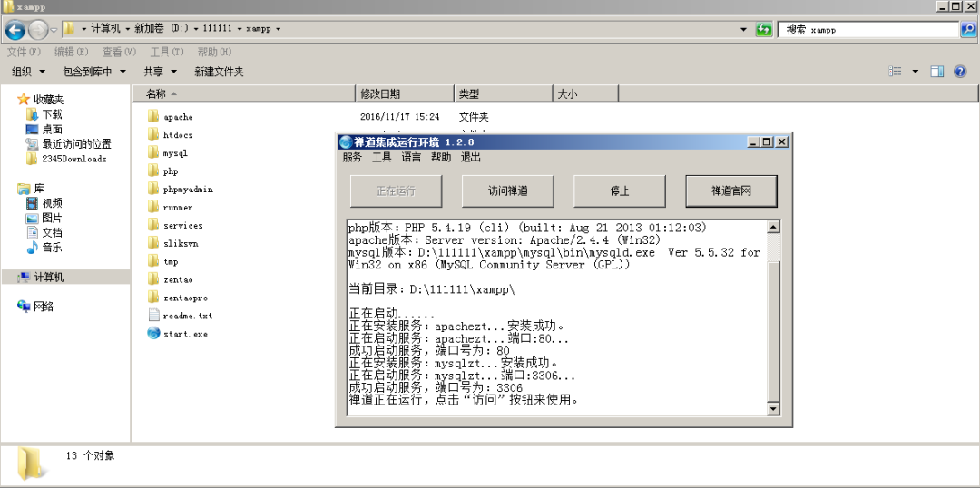Image resolution: width=980 pixels, height=488 pixels.
Task: Select the services folder icon
Action: 153,225
